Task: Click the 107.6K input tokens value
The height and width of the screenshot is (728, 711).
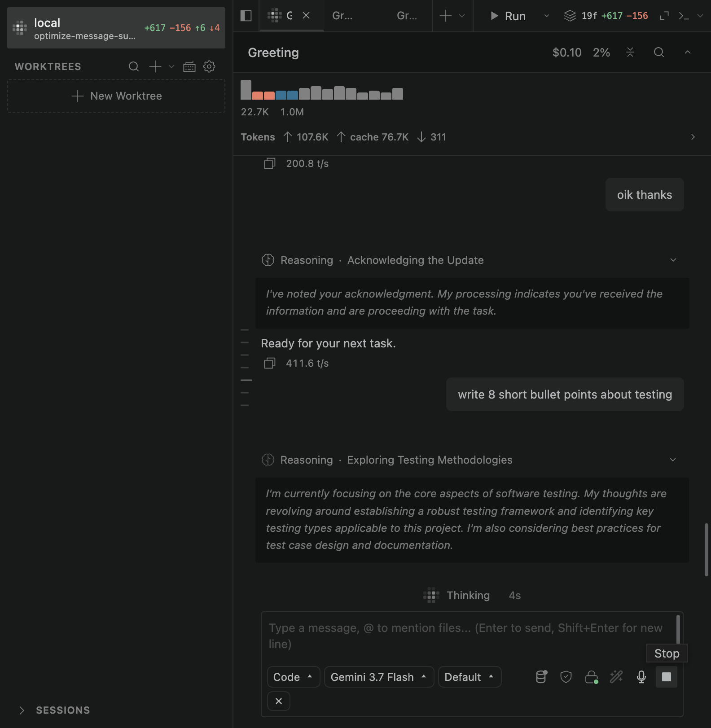Action: (x=312, y=137)
